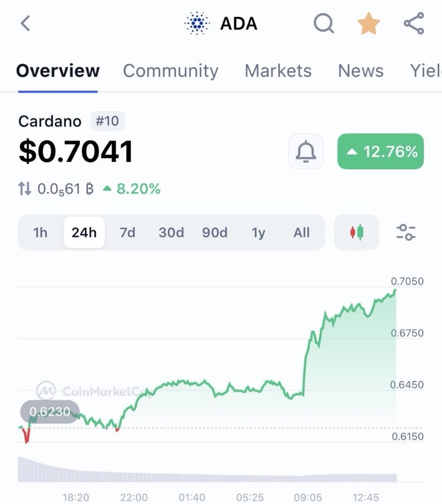Image resolution: width=442 pixels, height=504 pixels.
Task: Open the Markets tab
Action: point(278,71)
